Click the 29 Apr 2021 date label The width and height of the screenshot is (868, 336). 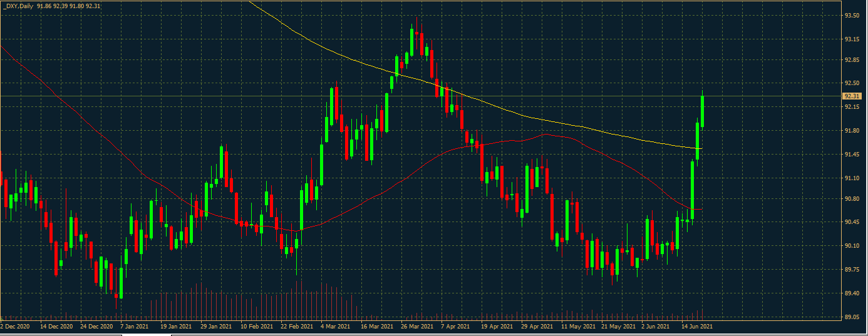tap(537, 327)
